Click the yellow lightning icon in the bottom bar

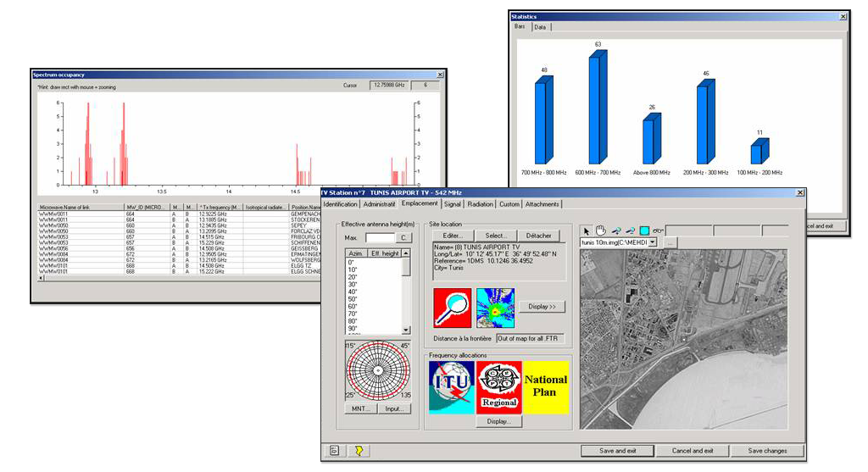pos(359,451)
